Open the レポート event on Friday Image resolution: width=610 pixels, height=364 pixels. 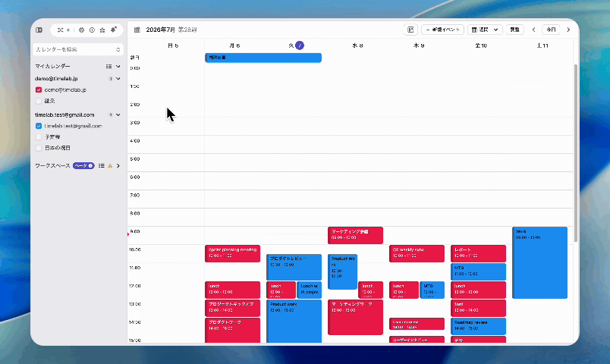tap(478, 253)
